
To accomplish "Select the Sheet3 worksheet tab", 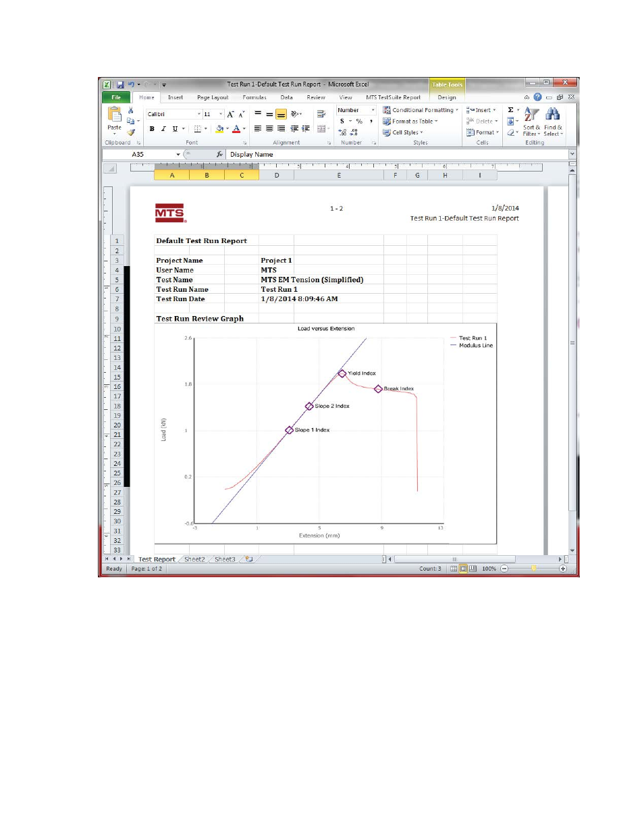I will click(225, 559).
